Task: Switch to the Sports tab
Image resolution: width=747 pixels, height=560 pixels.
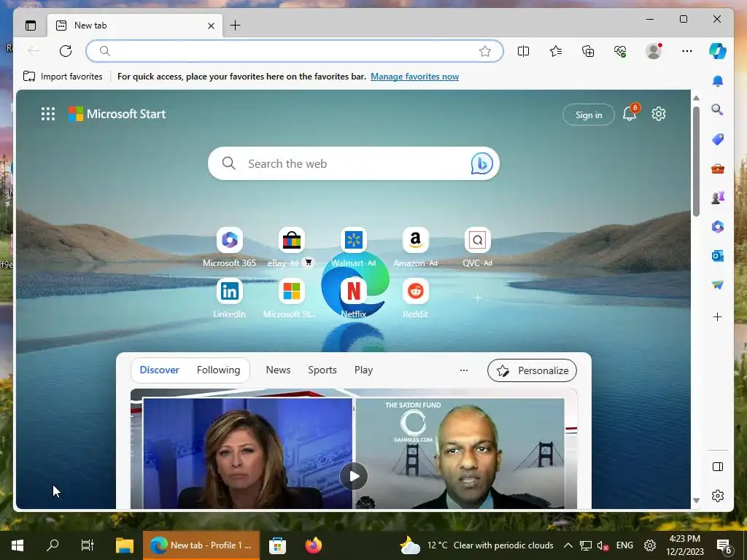Action: pyautogui.click(x=322, y=370)
